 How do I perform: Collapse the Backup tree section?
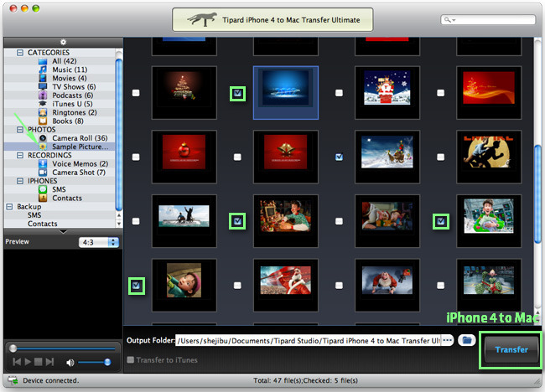click(x=9, y=207)
